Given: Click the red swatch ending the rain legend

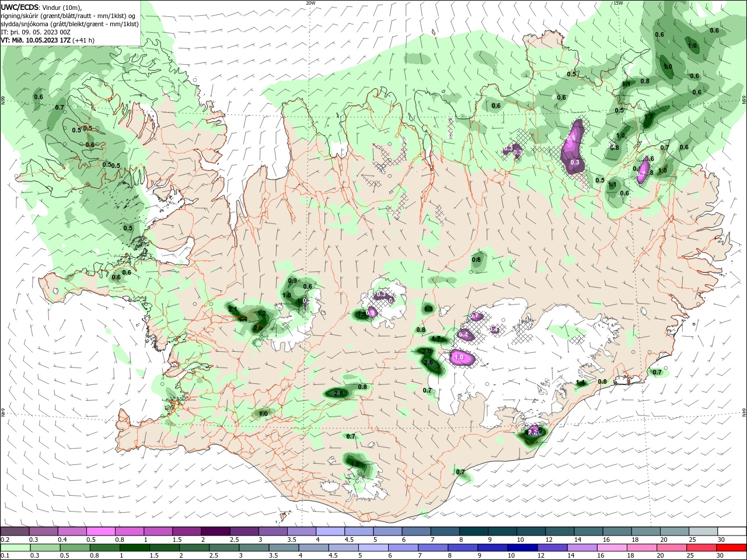Looking at the screenshot, I should coord(732,548).
